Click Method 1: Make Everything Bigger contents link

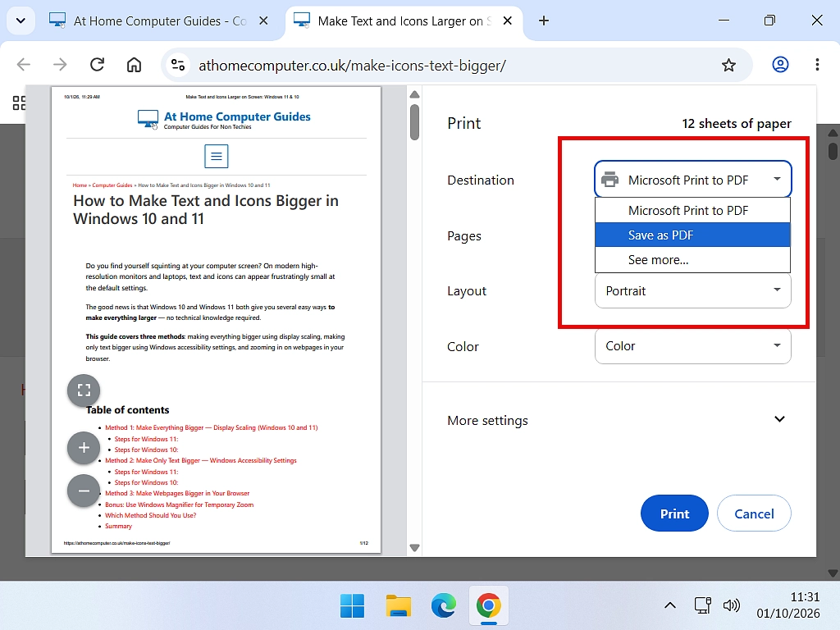point(211,427)
